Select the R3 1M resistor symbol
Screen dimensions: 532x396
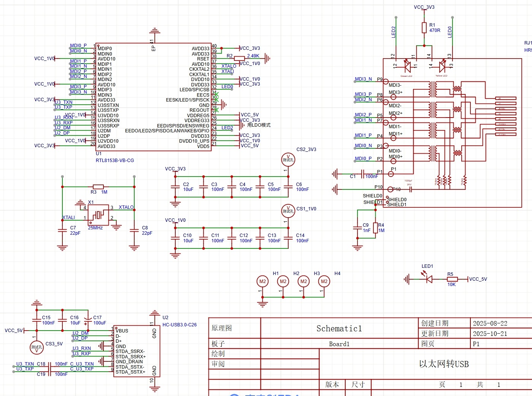point(98,187)
